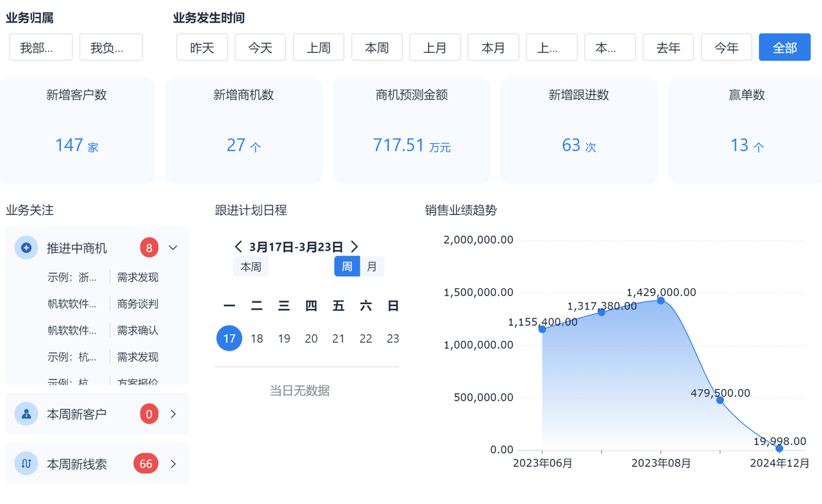Click the 2023年08月 axis label

(660, 464)
